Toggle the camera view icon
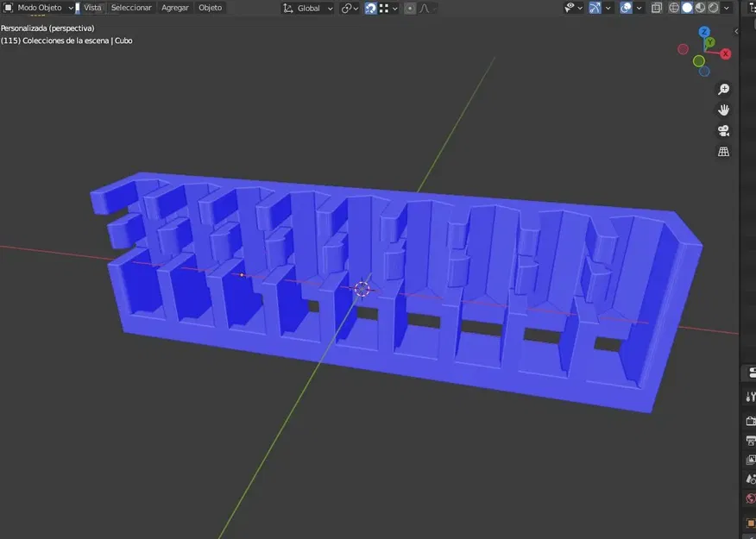The width and height of the screenshot is (756, 539). 723,130
